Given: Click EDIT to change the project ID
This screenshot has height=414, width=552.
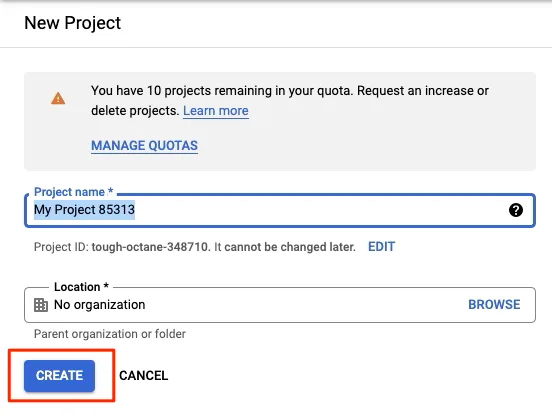Looking at the screenshot, I should 382,247.
